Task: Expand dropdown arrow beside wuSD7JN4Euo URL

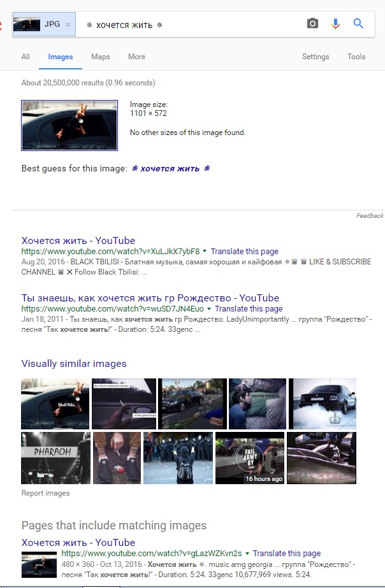Action: point(209,308)
